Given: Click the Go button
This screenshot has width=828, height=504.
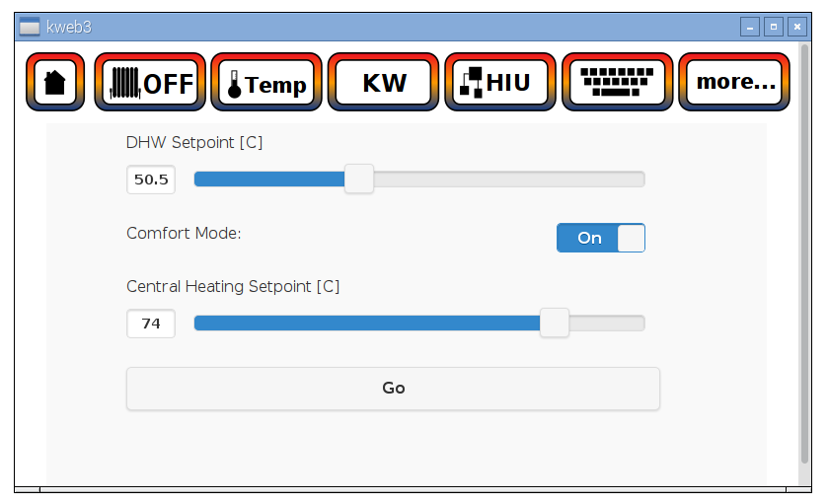Looking at the screenshot, I should [x=394, y=389].
